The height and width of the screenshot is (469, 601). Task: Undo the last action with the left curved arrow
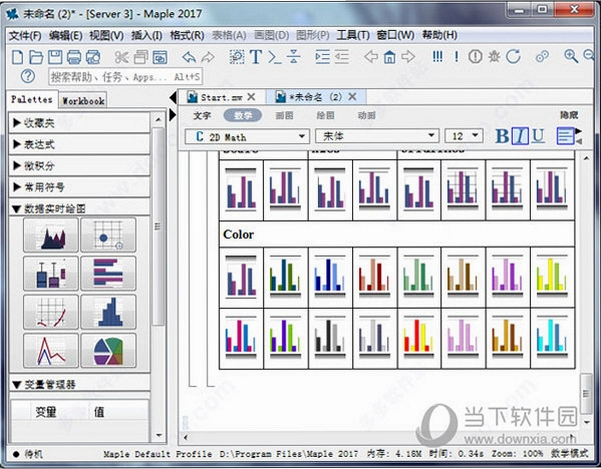pos(189,57)
